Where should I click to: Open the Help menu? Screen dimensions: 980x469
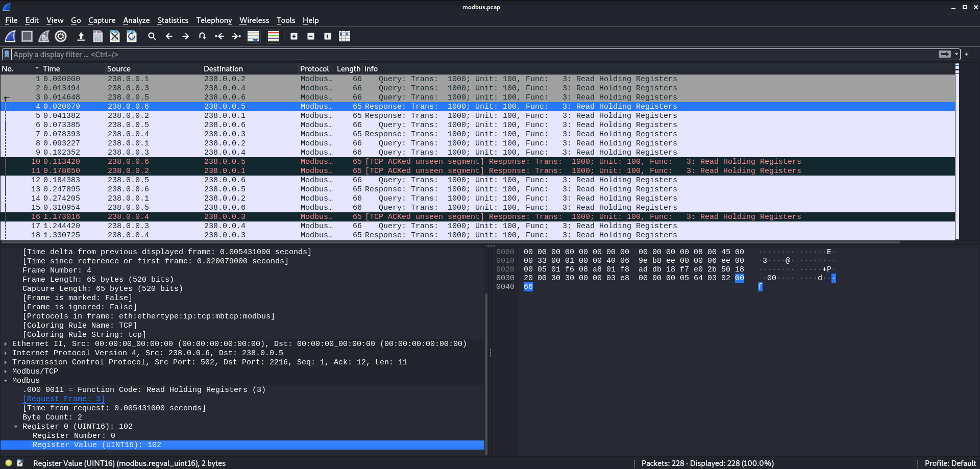click(x=310, y=20)
